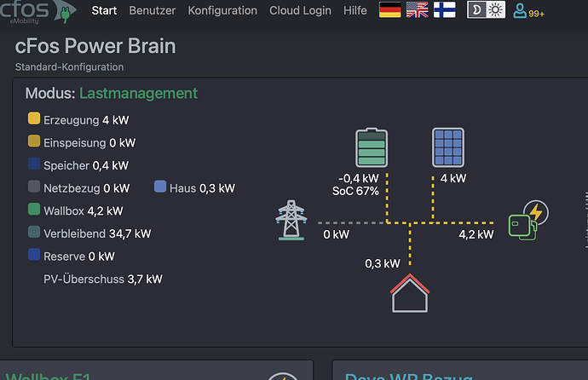
Task: Click the 'Verbleibend 34,7 kW' text
Action: [97, 233]
